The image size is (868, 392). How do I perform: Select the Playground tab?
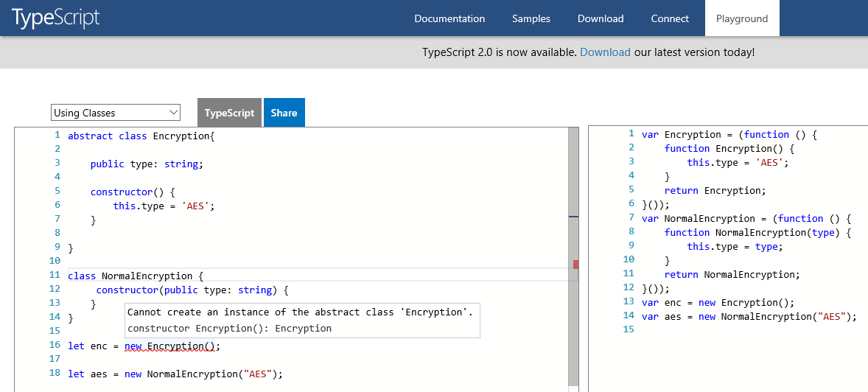click(x=742, y=18)
